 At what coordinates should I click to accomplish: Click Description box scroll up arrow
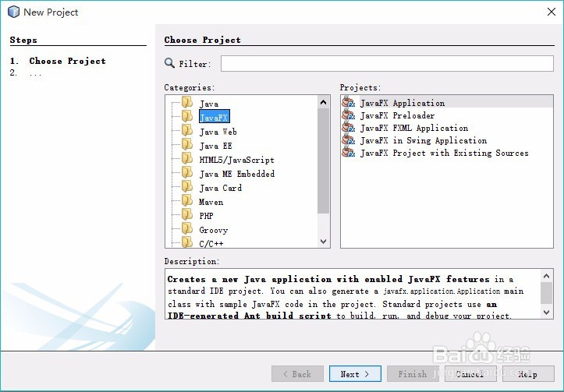click(x=546, y=276)
